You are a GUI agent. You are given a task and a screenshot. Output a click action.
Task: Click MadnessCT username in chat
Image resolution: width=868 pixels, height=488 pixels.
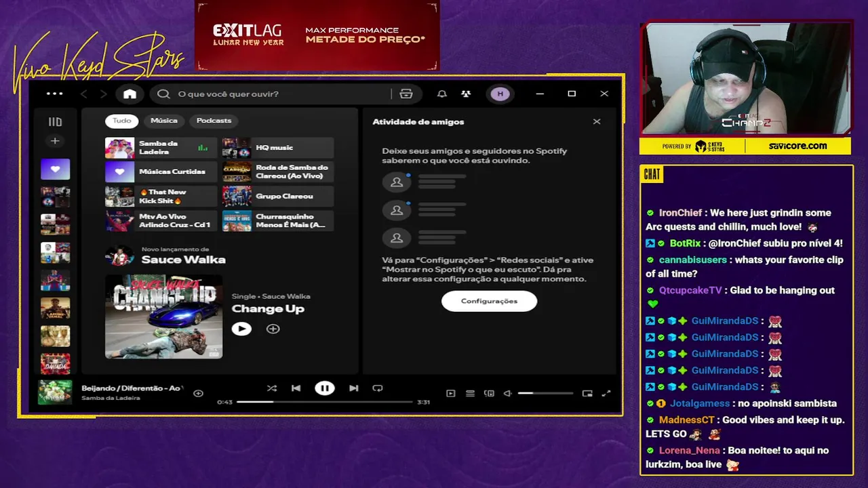pyautogui.click(x=687, y=420)
